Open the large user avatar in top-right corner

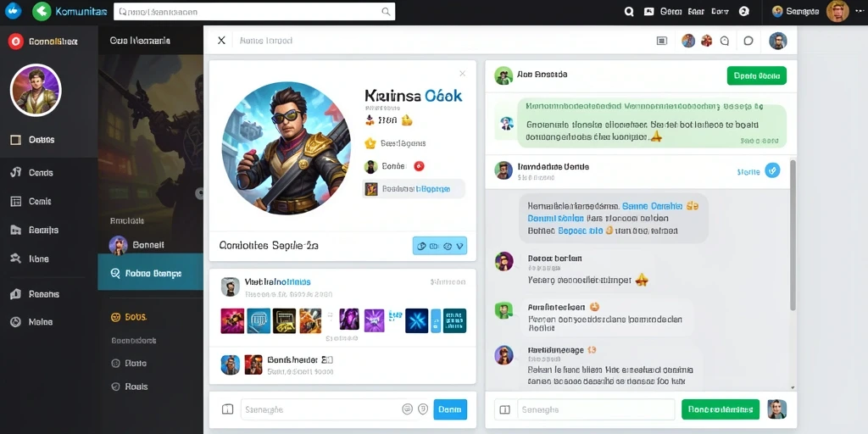[x=837, y=11]
